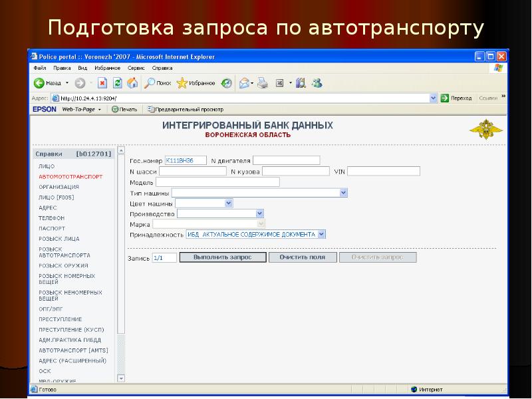Expand the Цвет машины dropdown

[228, 203]
